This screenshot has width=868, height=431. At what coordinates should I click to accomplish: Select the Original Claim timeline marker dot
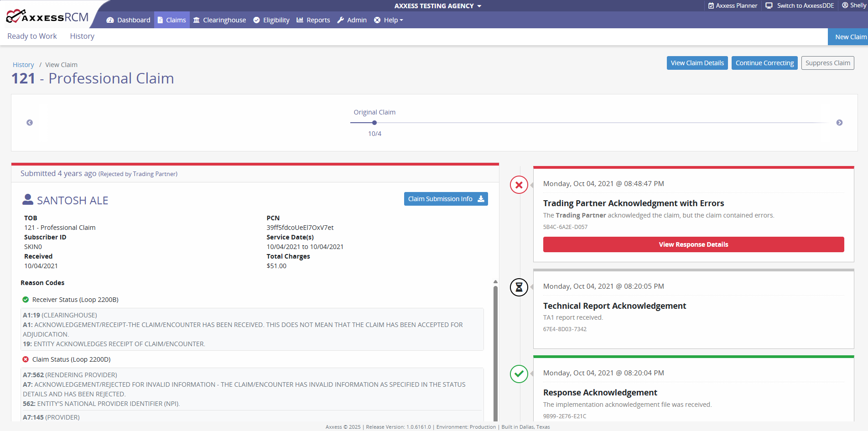tap(374, 123)
